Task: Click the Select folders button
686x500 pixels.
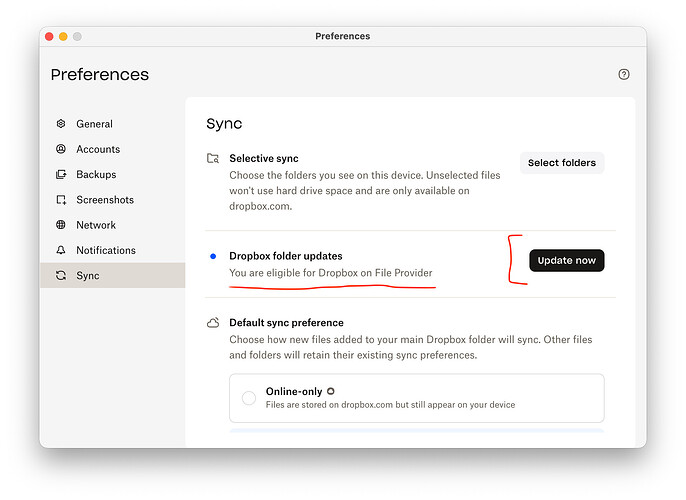Action: tap(562, 163)
